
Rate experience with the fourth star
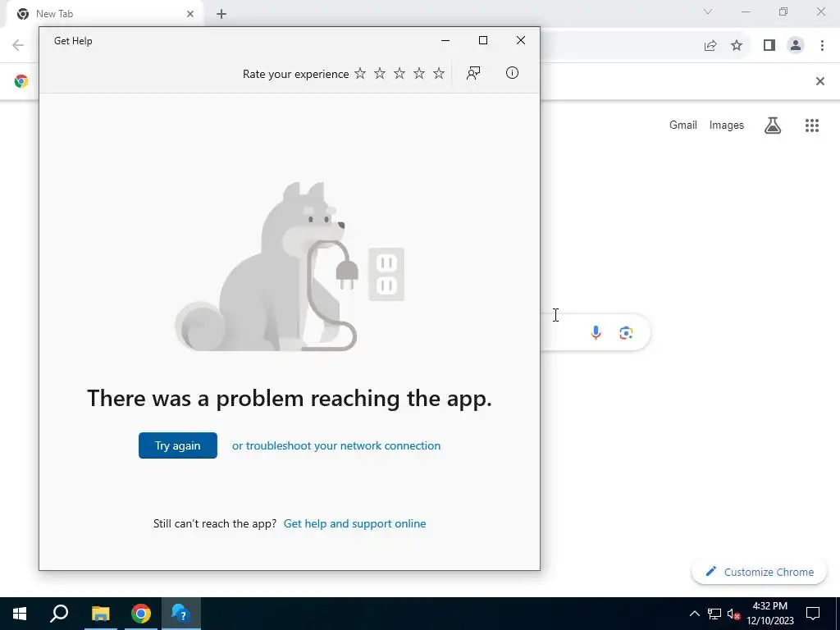coord(419,73)
